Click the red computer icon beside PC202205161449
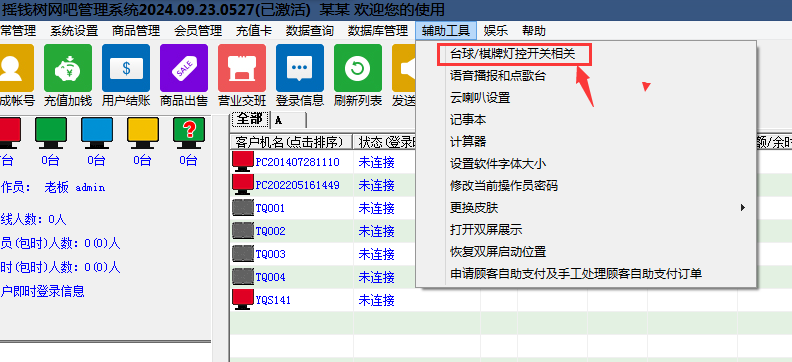Viewport: 792px width, 362px height. tap(243, 185)
